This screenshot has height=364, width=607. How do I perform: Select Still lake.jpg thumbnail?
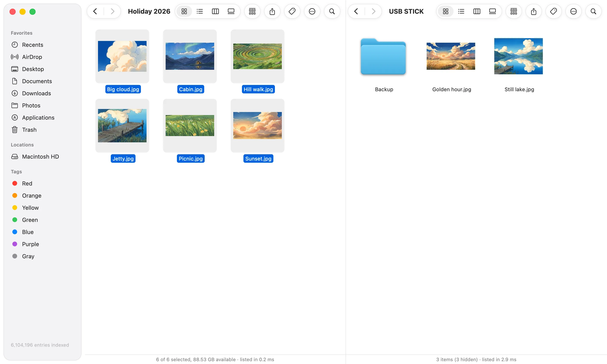(518, 56)
